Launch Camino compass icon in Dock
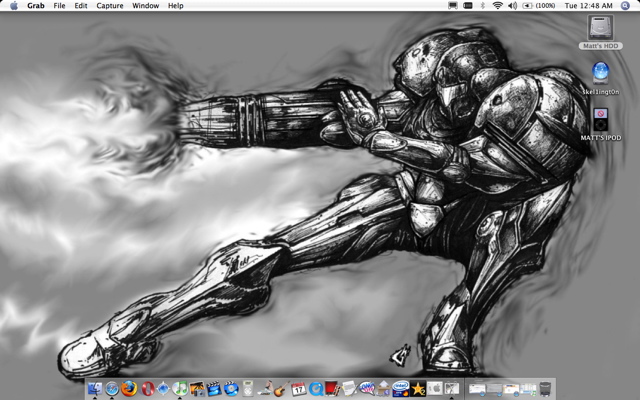 tap(163, 388)
